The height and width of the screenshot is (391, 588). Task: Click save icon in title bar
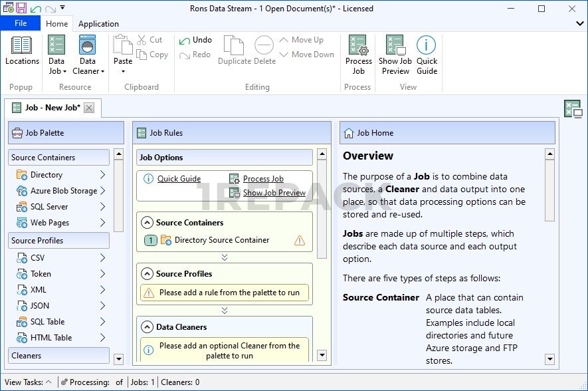point(21,9)
